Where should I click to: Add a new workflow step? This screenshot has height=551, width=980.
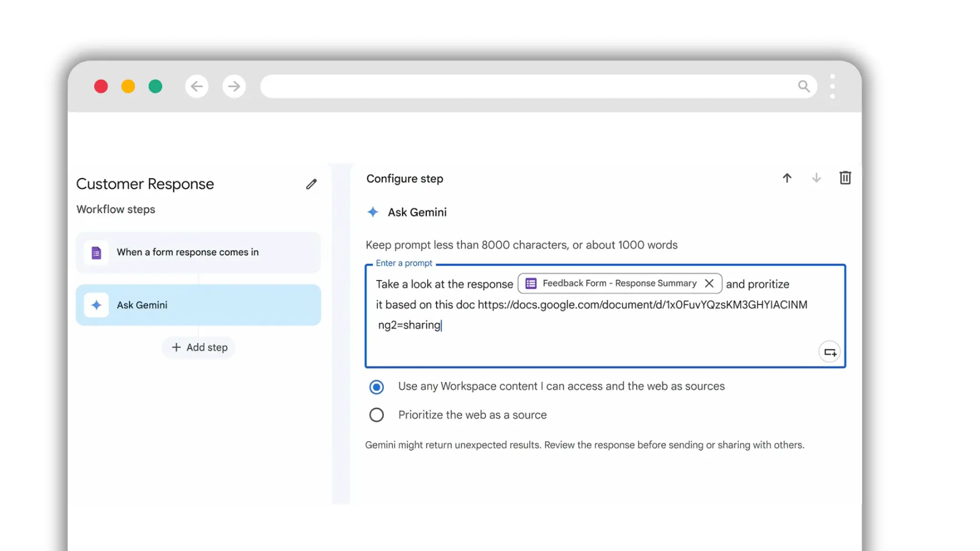point(199,347)
